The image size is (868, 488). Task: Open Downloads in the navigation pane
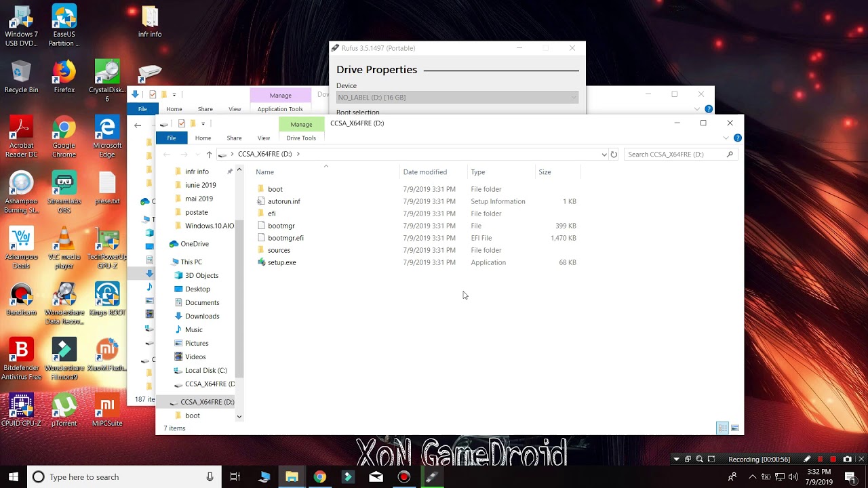201,316
